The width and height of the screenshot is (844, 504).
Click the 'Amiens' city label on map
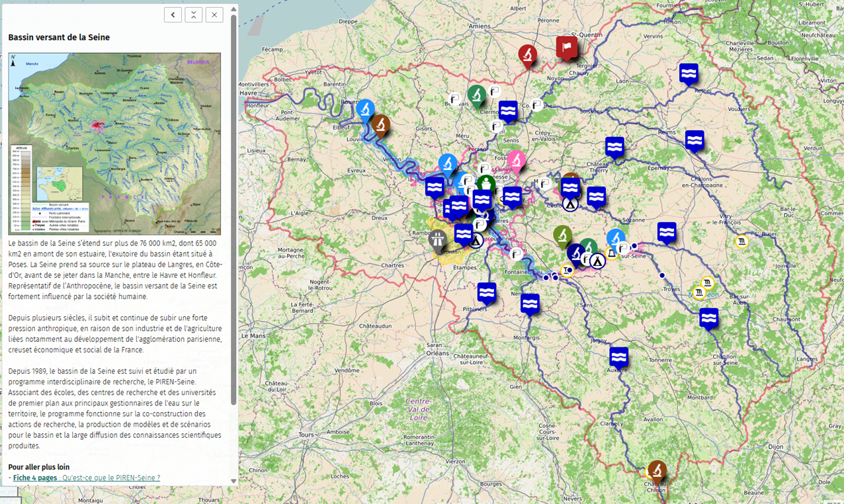(480, 26)
